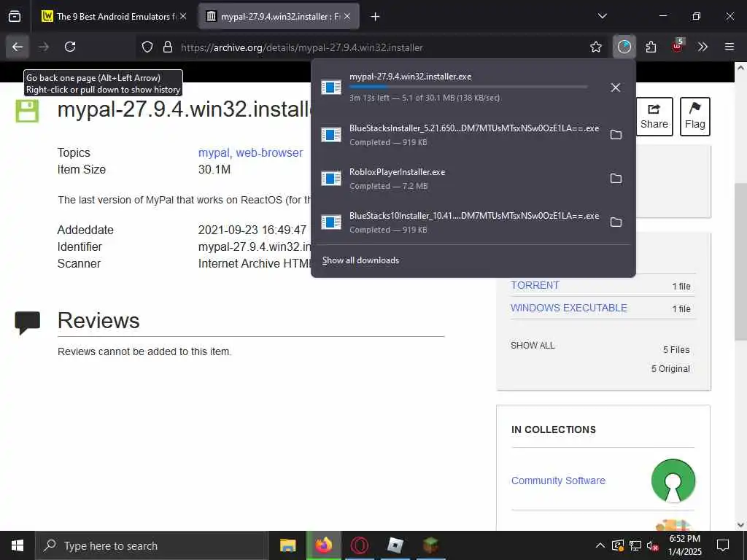
Task: Click the Reviews speech bubble icon
Action: [27, 323]
